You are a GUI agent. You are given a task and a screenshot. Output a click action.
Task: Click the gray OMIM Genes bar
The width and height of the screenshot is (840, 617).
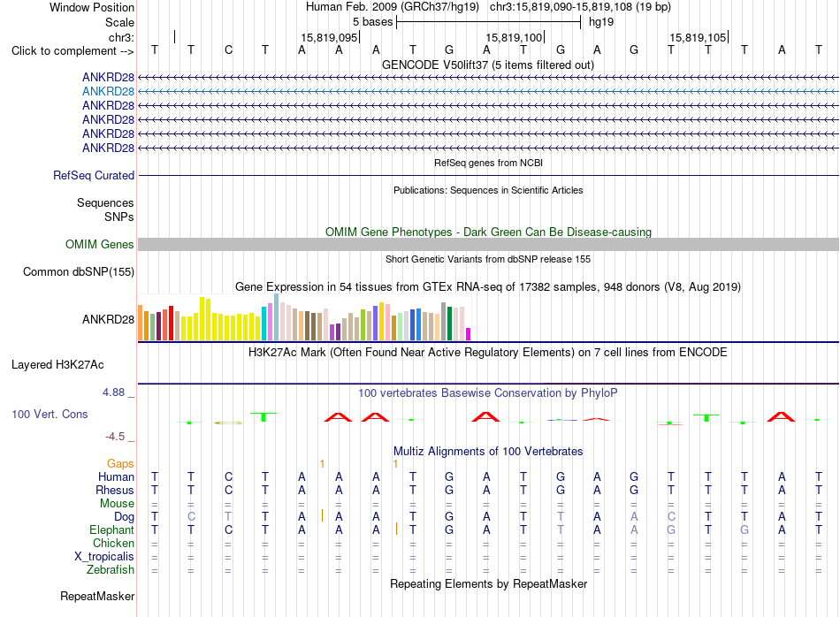click(488, 244)
